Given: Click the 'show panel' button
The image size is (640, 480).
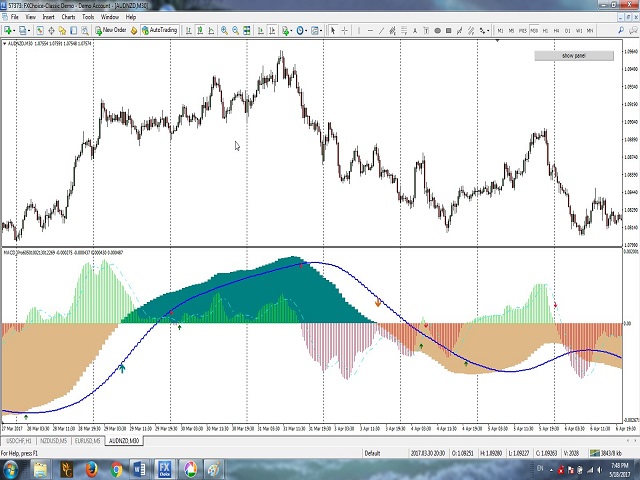Looking at the screenshot, I should pyautogui.click(x=574, y=56).
